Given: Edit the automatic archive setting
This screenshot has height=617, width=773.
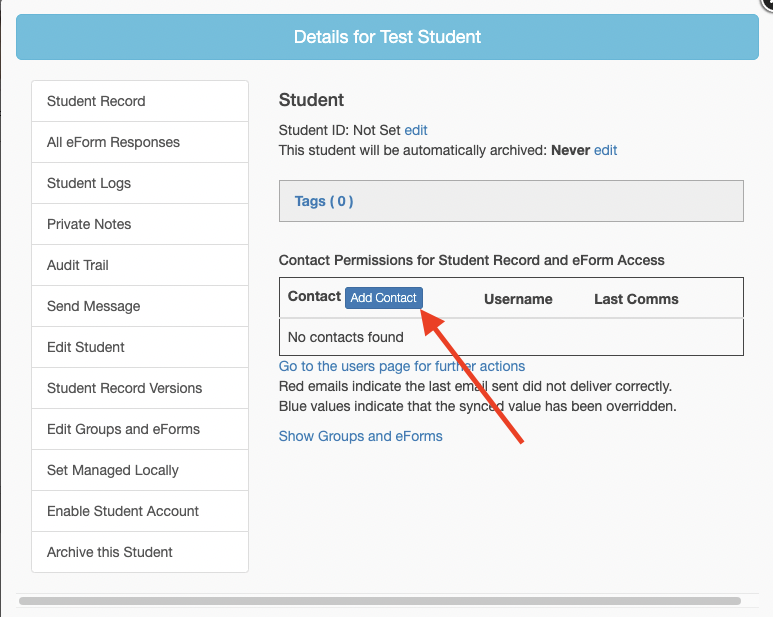Looking at the screenshot, I should [605, 150].
